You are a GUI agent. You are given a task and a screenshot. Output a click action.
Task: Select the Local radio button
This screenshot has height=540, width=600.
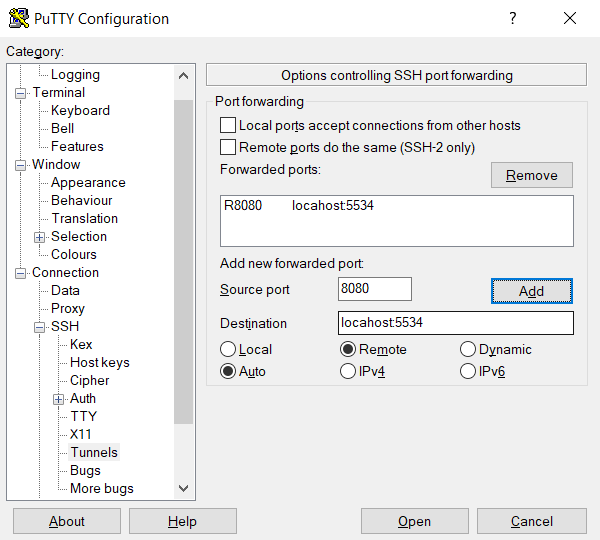point(228,349)
